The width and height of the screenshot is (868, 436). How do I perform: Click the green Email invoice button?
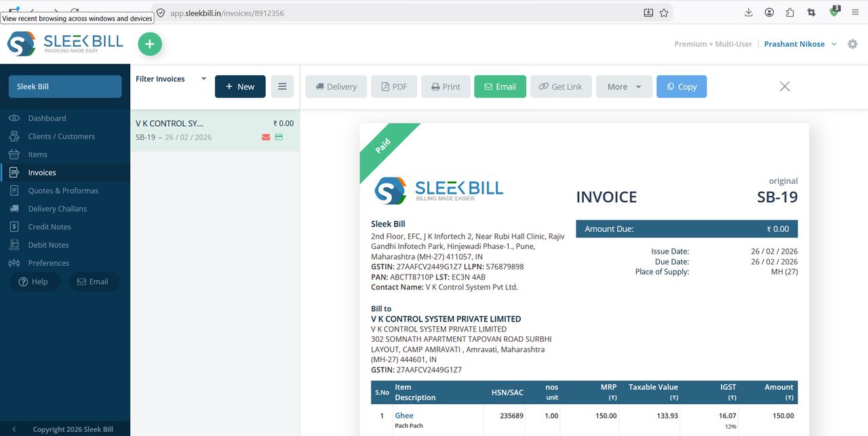point(500,87)
